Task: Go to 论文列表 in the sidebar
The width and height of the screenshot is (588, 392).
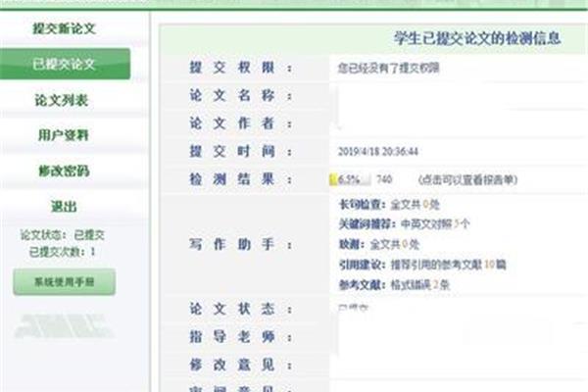Action: click(x=62, y=100)
